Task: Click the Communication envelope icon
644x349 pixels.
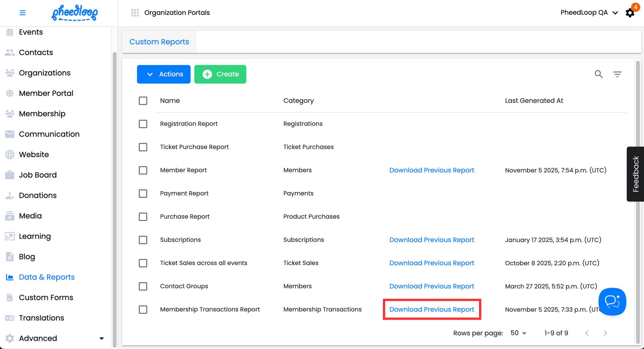Action: coord(10,134)
